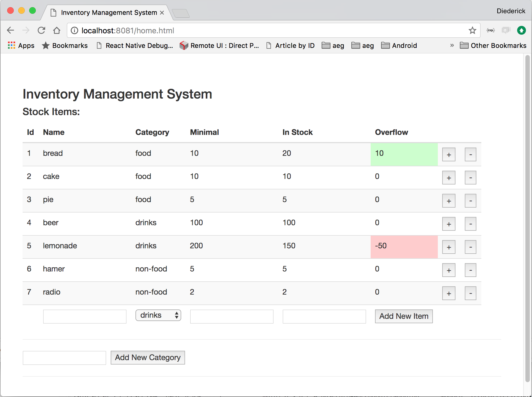Click the browser home icon
532x397 pixels.
coord(57,30)
